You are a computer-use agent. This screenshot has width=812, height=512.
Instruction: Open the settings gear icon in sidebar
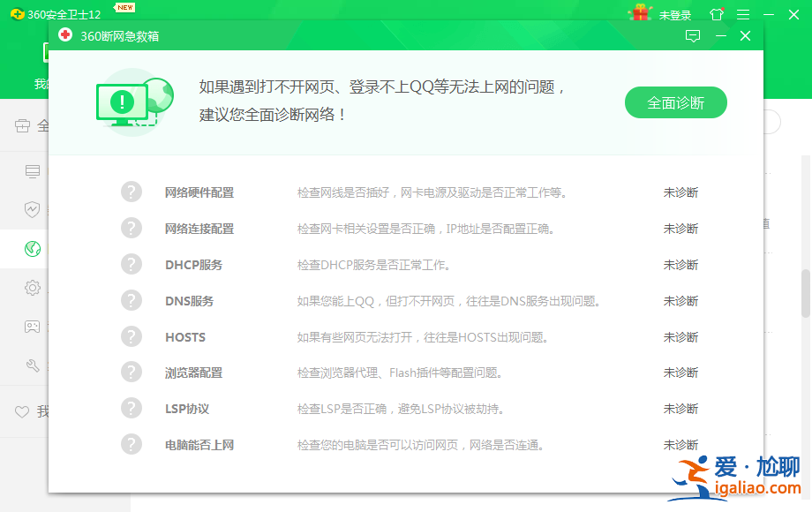tap(32, 287)
